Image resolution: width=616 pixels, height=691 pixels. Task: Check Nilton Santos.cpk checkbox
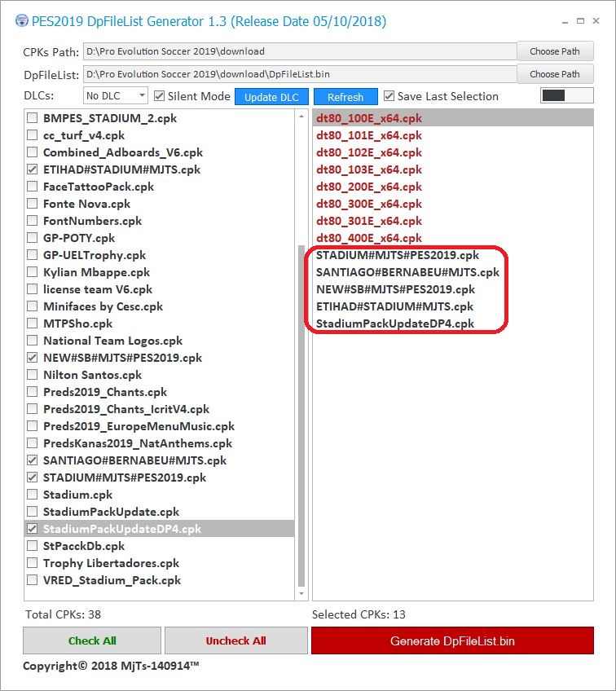point(32,375)
